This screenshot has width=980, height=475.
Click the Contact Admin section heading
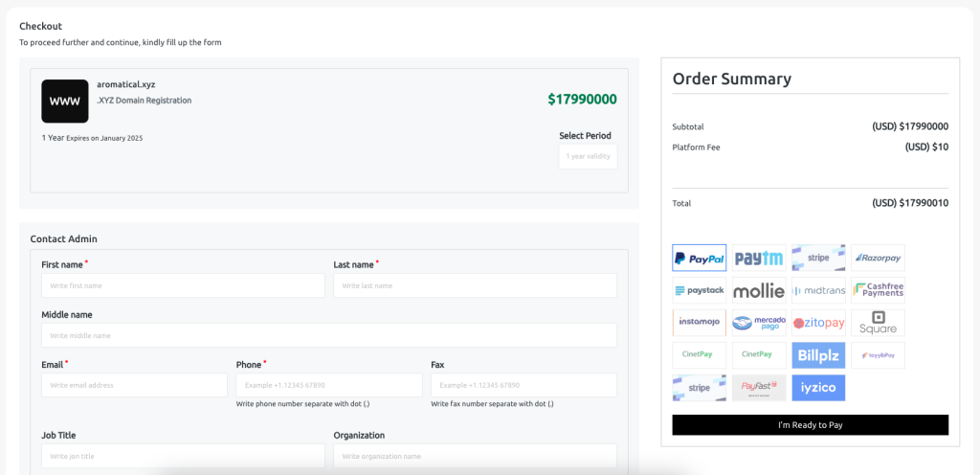(64, 238)
